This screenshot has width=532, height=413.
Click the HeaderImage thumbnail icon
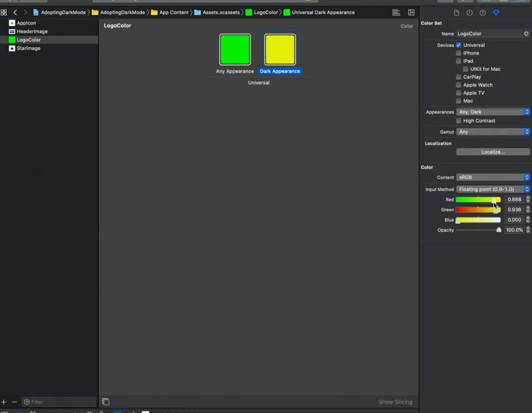click(x=12, y=31)
